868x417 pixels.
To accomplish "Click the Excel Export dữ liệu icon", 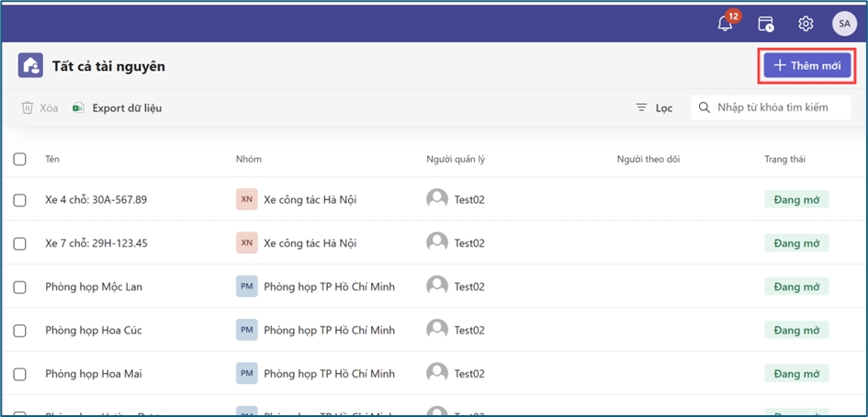I will (79, 107).
